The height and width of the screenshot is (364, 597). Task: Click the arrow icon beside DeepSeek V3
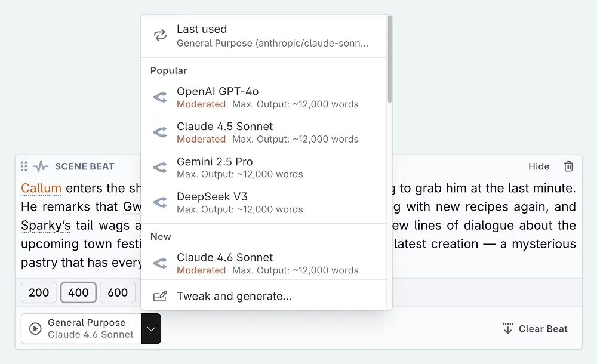tap(160, 202)
